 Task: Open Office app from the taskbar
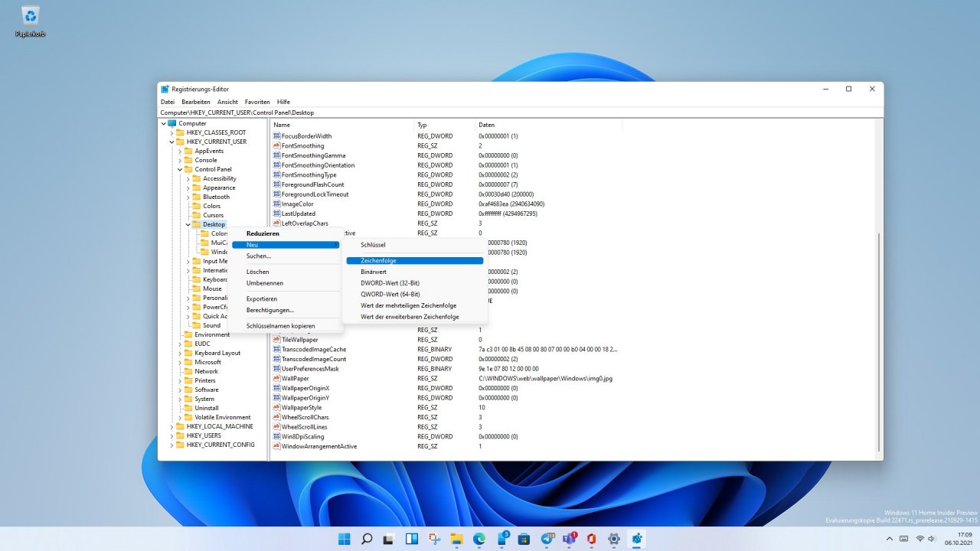pos(592,539)
